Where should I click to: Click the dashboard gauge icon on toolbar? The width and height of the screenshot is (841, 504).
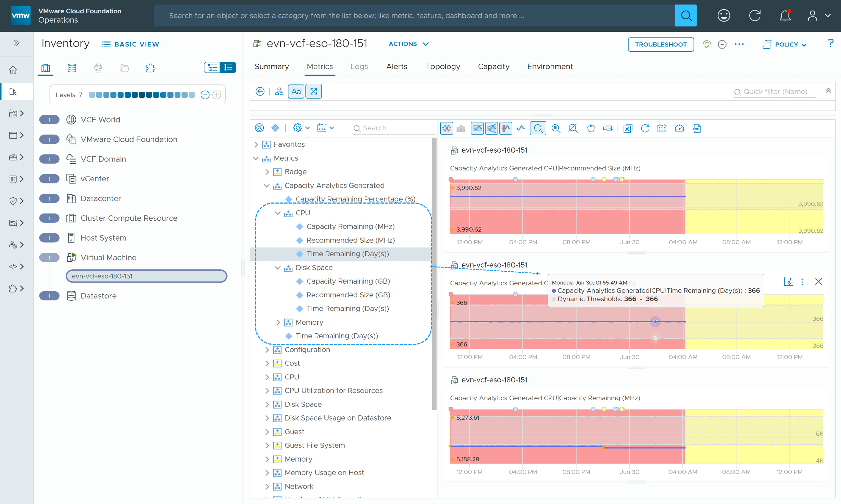680,128
